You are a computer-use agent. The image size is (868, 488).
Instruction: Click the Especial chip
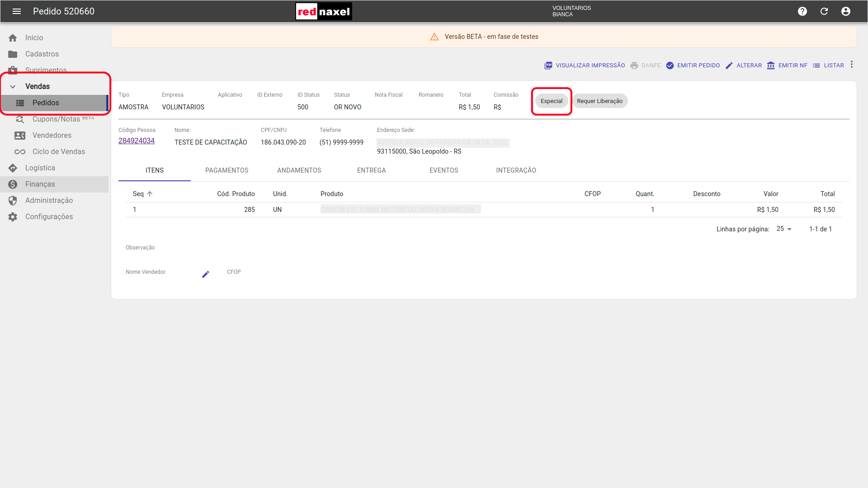click(x=552, y=101)
